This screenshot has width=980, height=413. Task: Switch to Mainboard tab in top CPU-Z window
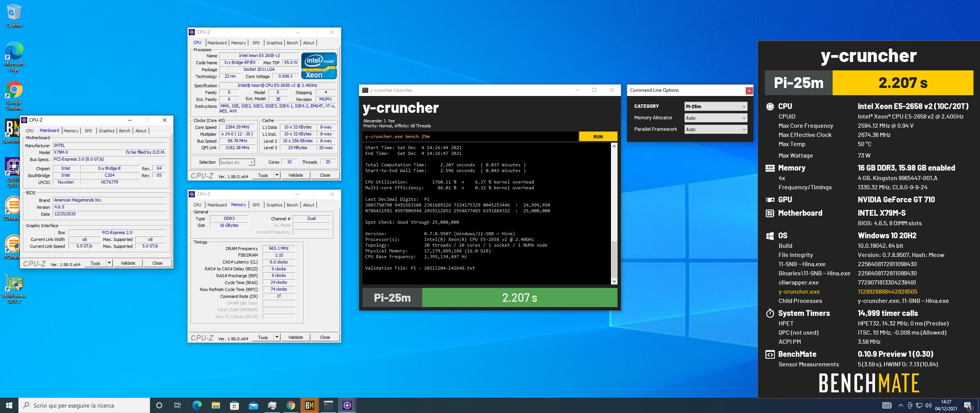tap(217, 43)
